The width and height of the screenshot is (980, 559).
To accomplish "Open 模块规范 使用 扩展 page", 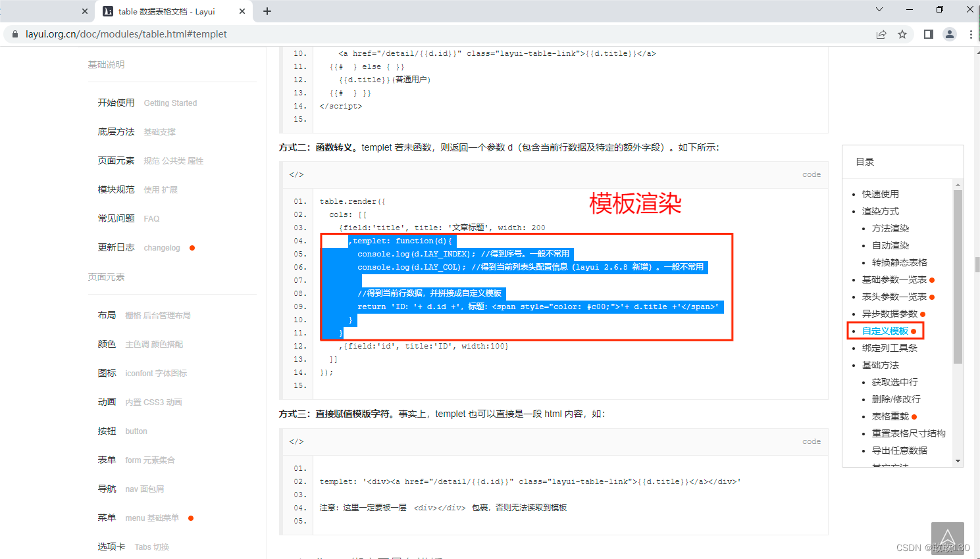I will click(138, 189).
